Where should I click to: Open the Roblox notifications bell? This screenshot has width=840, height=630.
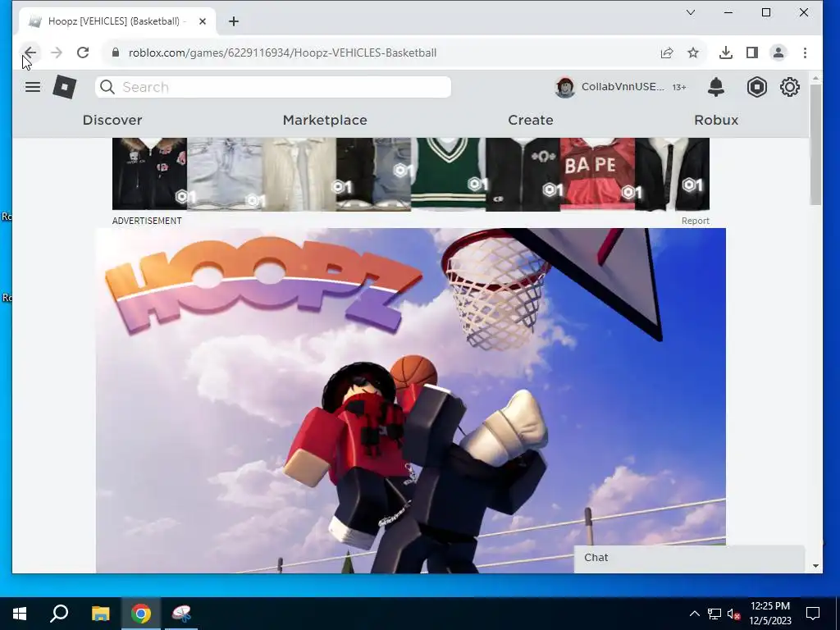click(x=716, y=87)
